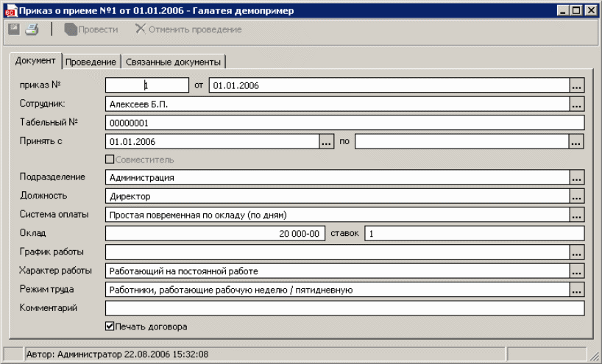Viewport: 602px width, 364px height.
Task: Click the Табельный № field
Action: point(344,123)
